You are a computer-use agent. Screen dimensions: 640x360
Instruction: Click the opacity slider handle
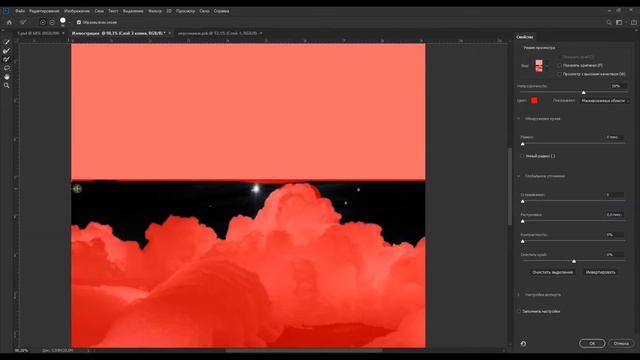[x=584, y=93]
